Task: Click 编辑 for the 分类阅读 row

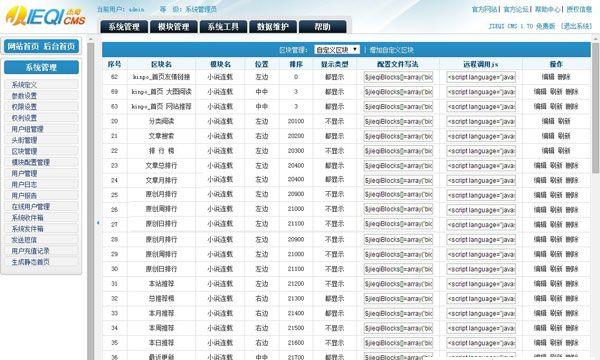Action: [548, 121]
